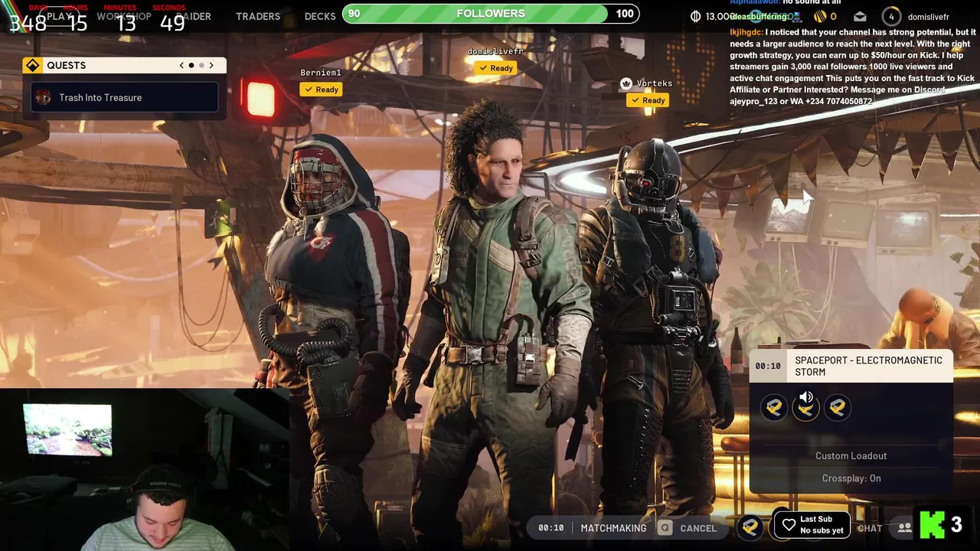Click the No subs yet text
980x551 pixels.
tap(822, 530)
